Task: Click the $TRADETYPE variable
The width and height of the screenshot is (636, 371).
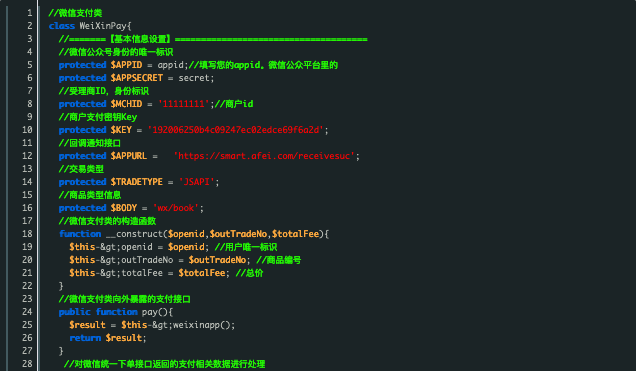Action: 137,182
